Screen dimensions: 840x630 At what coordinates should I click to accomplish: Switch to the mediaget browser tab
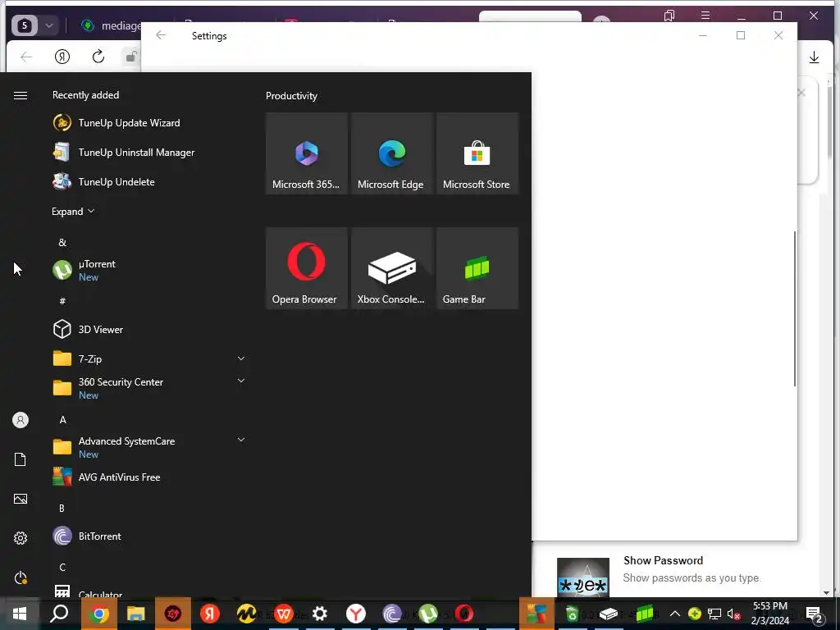(111, 25)
